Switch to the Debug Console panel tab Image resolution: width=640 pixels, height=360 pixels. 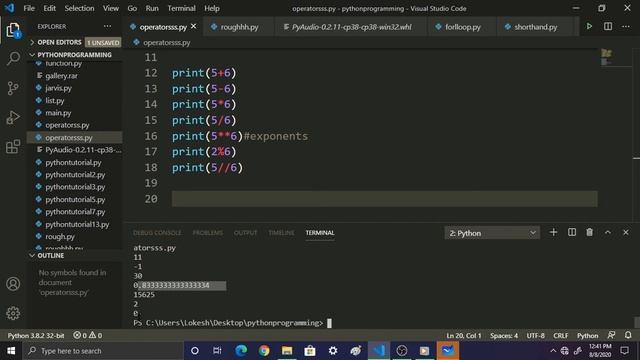[157, 233]
